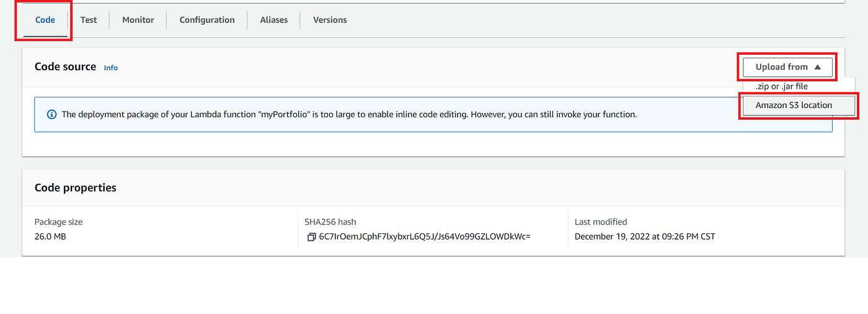This screenshot has height=314, width=868.
Task: Click the last modified date value
Action: [x=645, y=236]
